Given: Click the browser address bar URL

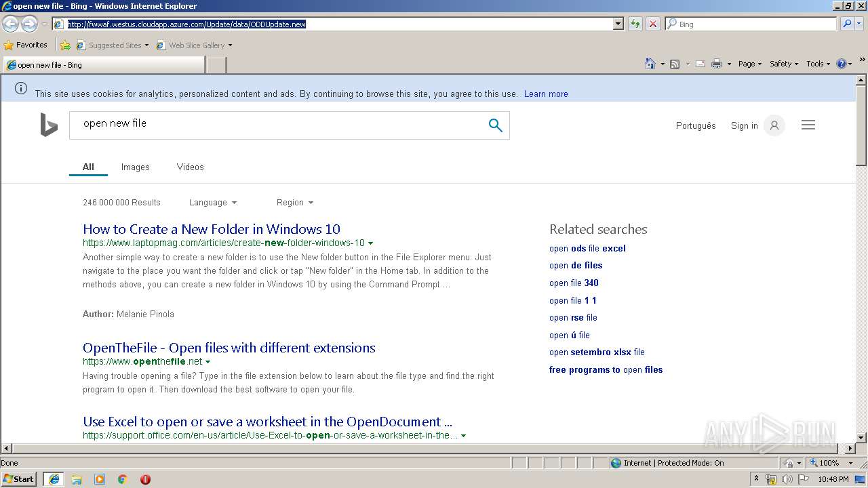Looking at the screenshot, I should click(186, 24).
